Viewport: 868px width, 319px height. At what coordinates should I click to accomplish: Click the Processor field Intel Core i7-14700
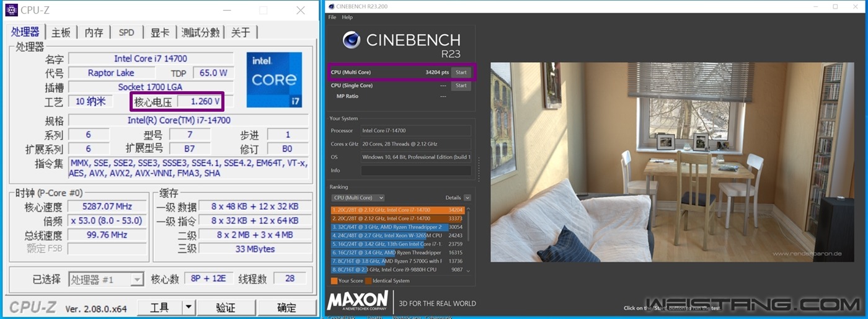pyautogui.click(x=416, y=130)
